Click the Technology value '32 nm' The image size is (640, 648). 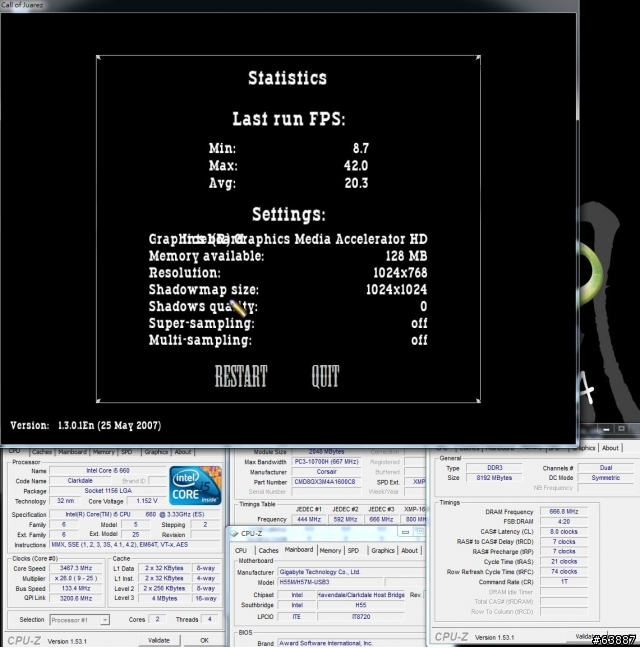pyautogui.click(x=66, y=501)
